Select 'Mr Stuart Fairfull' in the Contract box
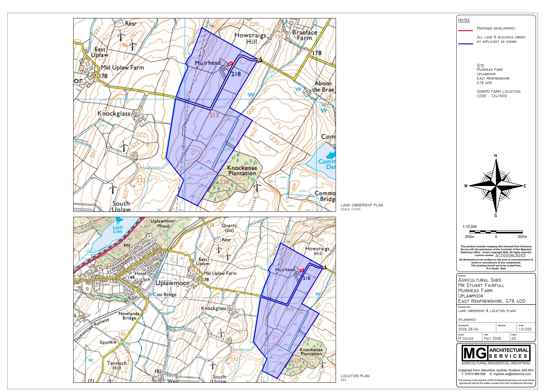This screenshot has width=555, height=392. coord(481,285)
